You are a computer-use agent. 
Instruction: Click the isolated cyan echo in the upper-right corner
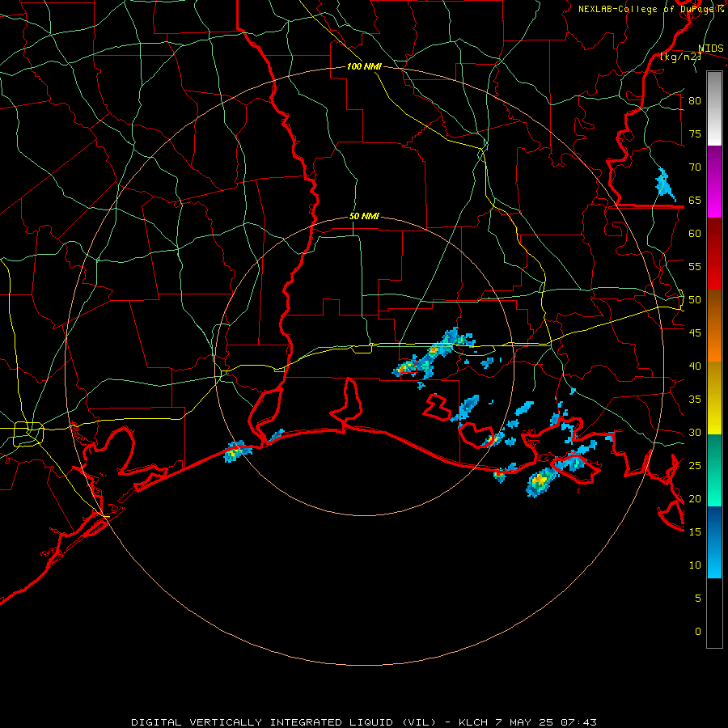[x=664, y=183]
